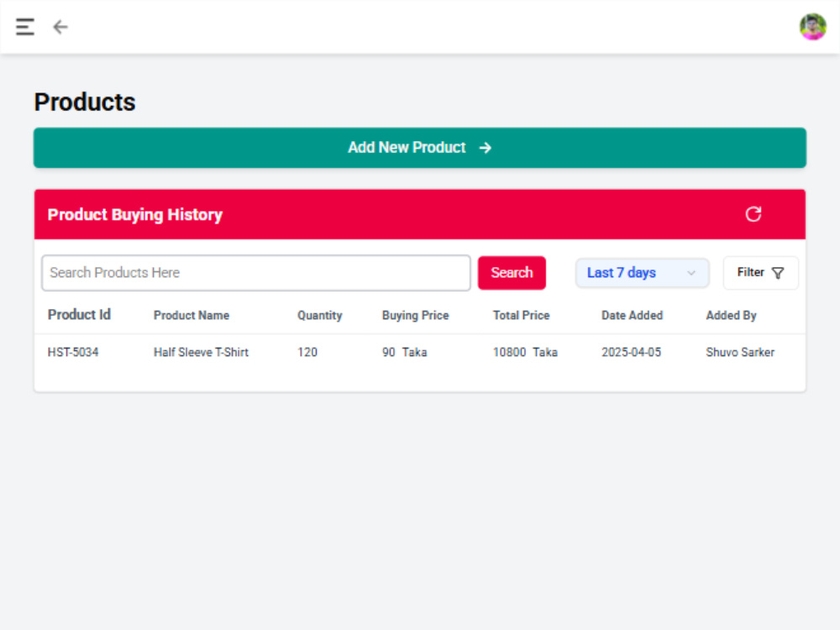The width and height of the screenshot is (840, 630).
Task: Go back using the left arrow
Action: coord(60,27)
